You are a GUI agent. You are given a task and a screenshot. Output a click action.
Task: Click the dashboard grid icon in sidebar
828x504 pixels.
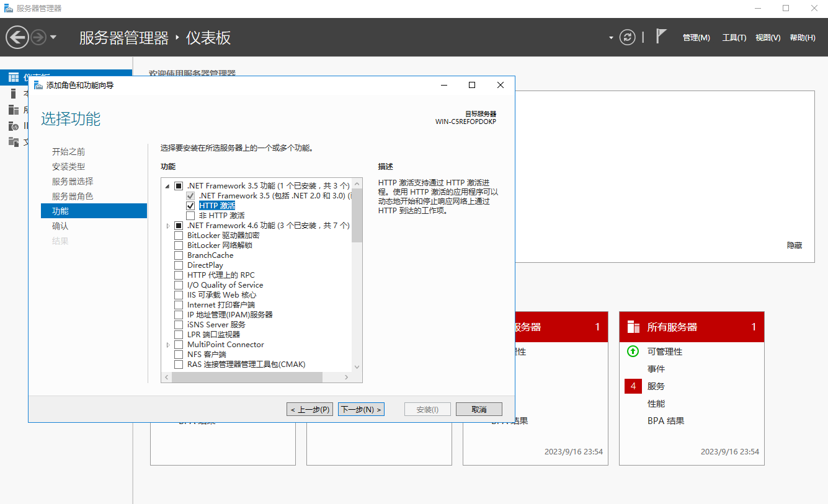point(14,77)
